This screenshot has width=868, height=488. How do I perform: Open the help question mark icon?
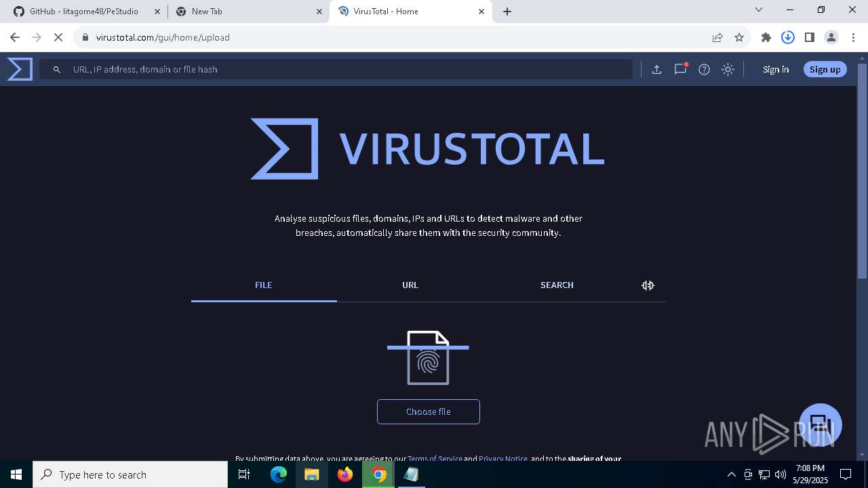[704, 69]
